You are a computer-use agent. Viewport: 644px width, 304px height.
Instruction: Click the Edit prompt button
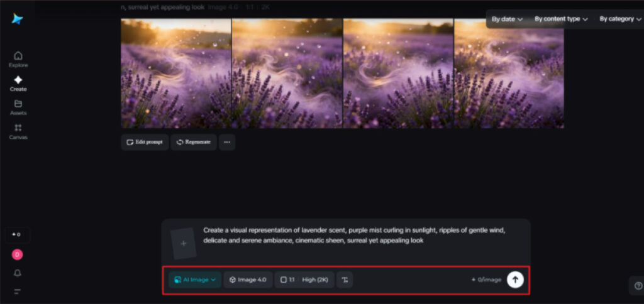pos(145,142)
